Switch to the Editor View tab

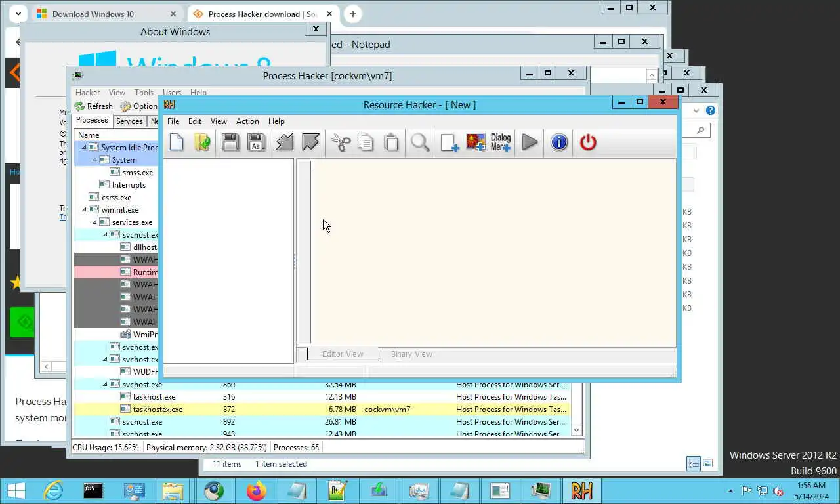point(343,354)
